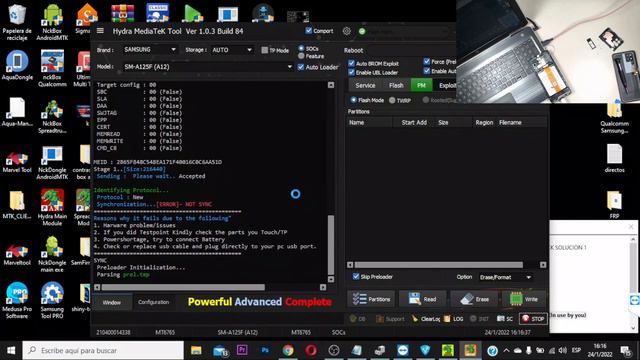Click the partitions table horizontal scrollbar

coord(438,265)
